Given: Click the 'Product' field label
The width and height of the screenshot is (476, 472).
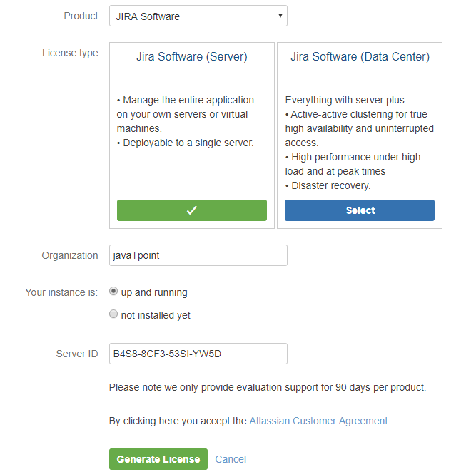Looking at the screenshot, I should 81,16.
